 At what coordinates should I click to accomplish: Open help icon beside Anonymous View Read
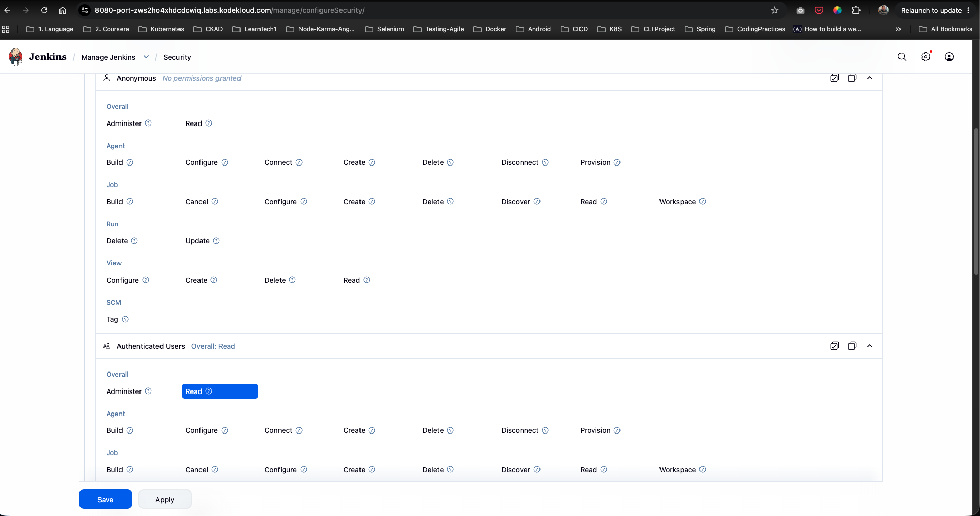pos(367,280)
